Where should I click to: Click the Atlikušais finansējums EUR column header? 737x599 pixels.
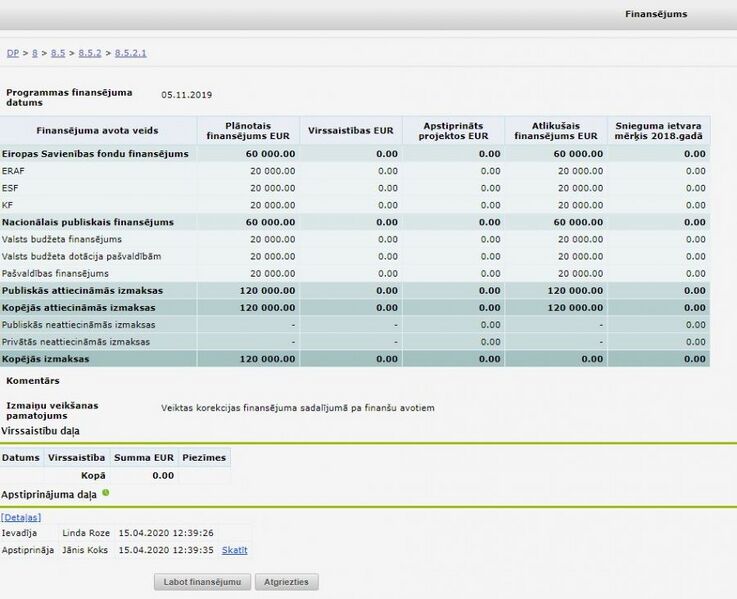[556, 131]
